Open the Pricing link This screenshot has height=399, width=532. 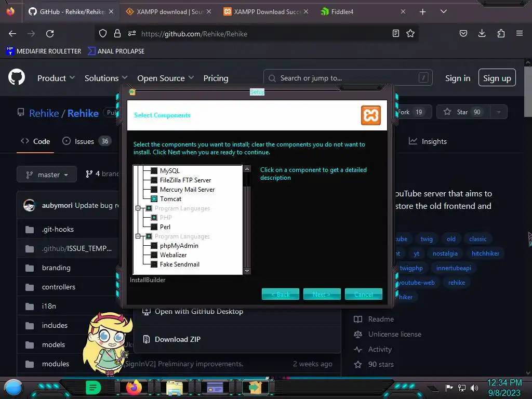click(x=216, y=78)
